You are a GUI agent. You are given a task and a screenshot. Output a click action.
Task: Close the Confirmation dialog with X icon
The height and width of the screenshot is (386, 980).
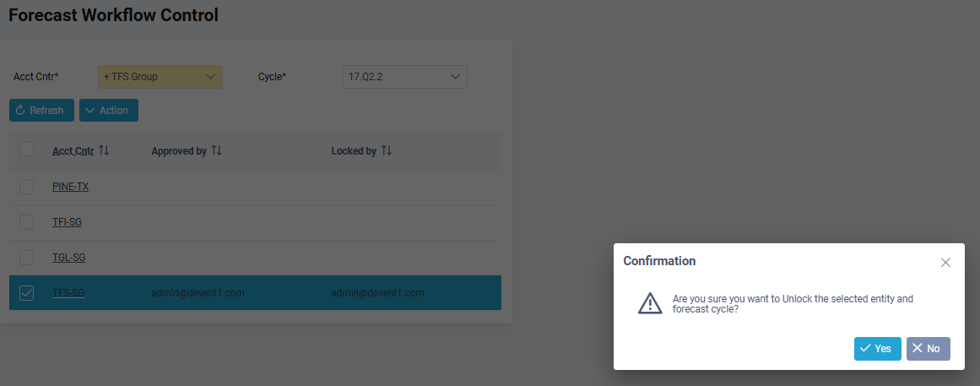[945, 263]
